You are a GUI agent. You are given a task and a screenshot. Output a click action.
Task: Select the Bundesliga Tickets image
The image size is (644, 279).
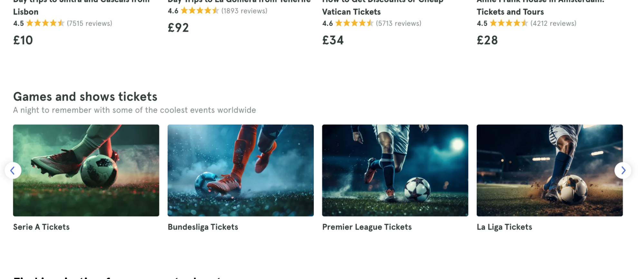240,170
